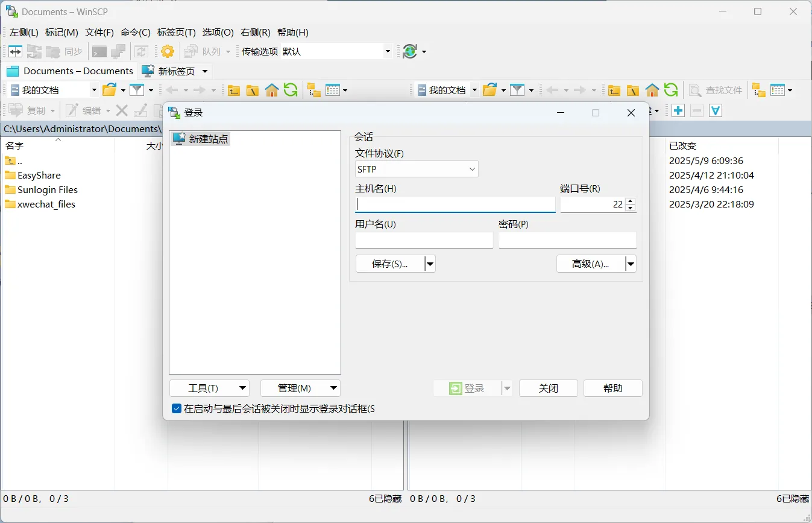The image size is (812, 523).
Task: Open the 标记(M) menu
Action: click(61, 33)
